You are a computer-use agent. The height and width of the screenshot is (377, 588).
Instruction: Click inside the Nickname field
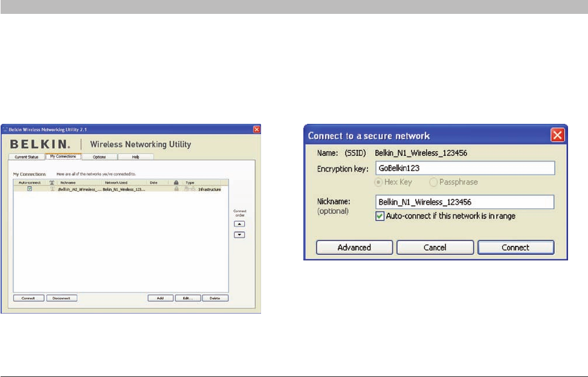[465, 202]
